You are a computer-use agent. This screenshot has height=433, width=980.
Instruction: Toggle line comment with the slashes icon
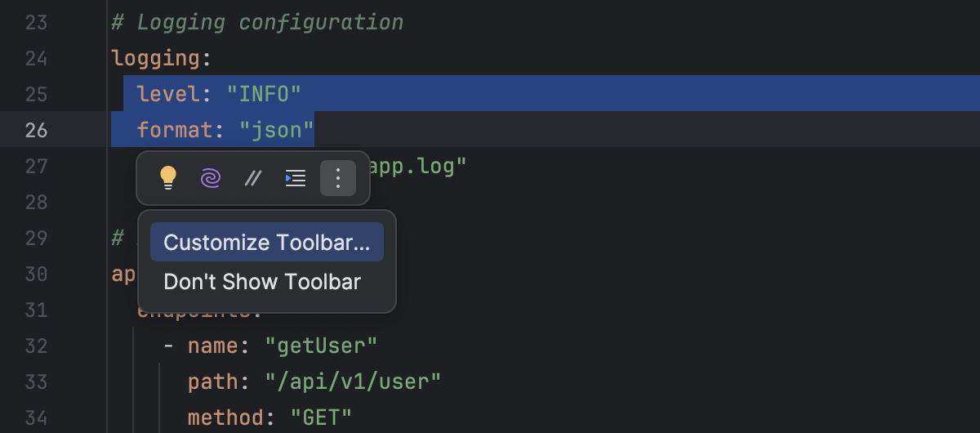253,177
